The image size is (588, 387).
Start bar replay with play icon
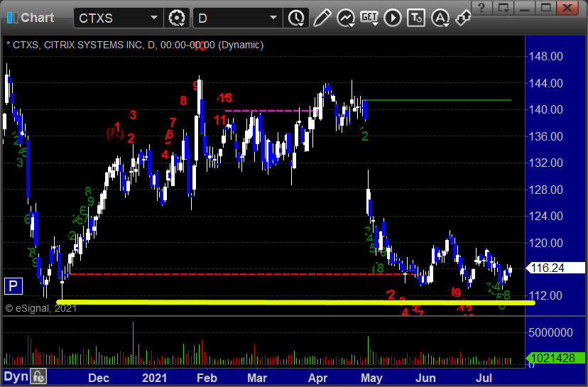[x=393, y=18]
